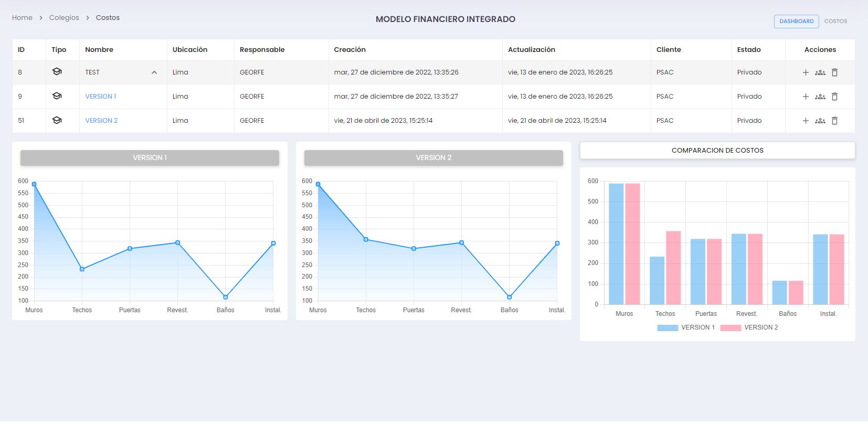Switch to the DASHBOARD tab
868x424 pixels.
tap(796, 22)
